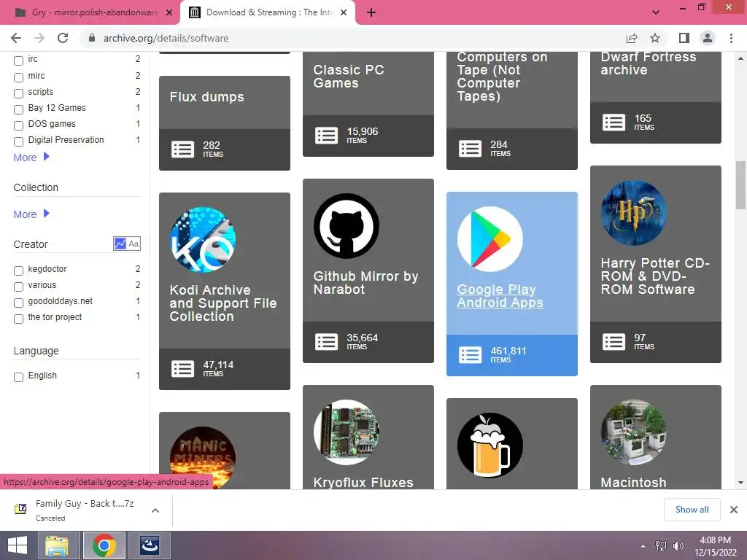This screenshot has height=560, width=747.
Task: Toggle the browser side panel icon
Action: pyautogui.click(x=684, y=38)
